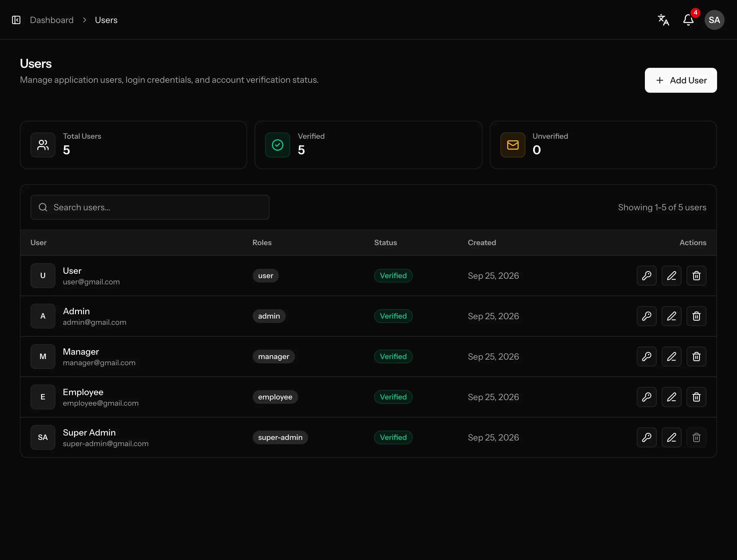Delete manager@gmail.com with trash icon

[x=696, y=357]
